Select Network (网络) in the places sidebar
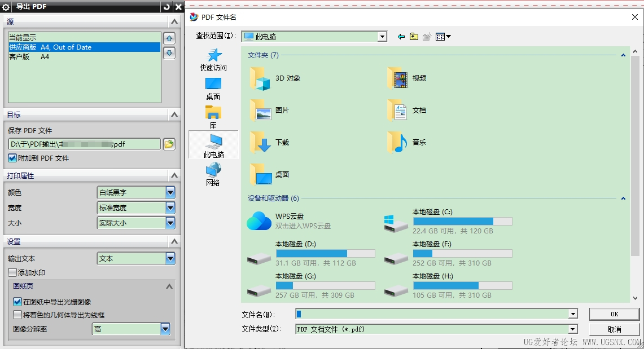644x349 pixels. pyautogui.click(x=213, y=174)
